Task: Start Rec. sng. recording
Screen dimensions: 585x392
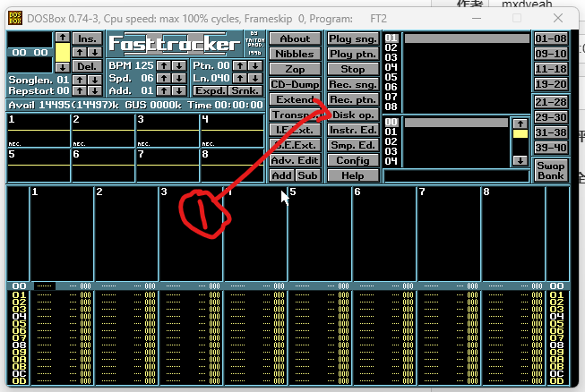Action: pos(353,85)
